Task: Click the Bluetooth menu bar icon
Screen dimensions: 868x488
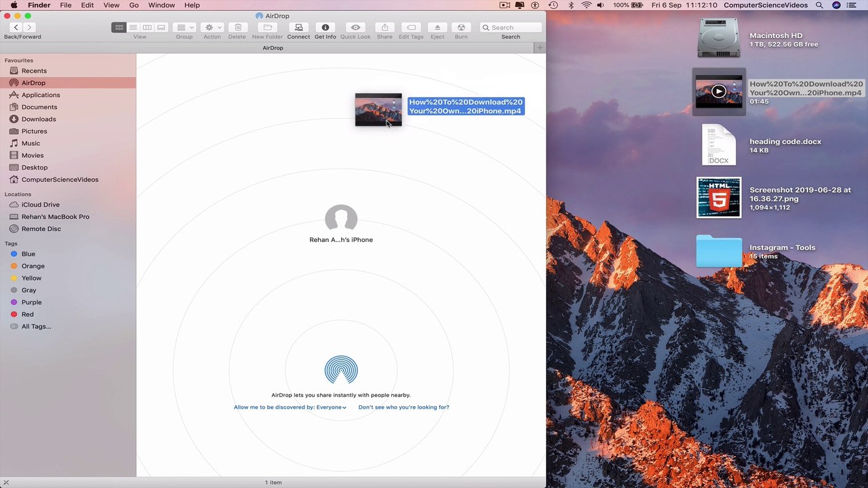Action: point(571,5)
